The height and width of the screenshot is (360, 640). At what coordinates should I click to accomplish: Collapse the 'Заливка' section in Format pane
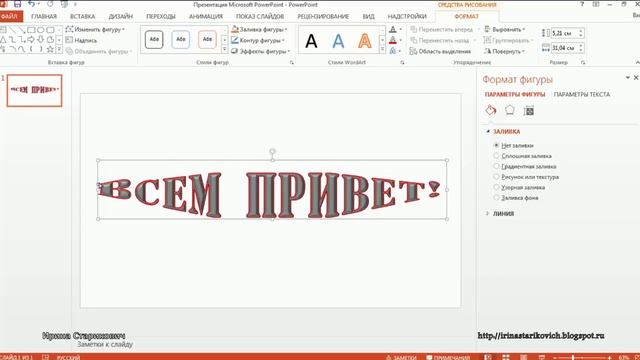pos(503,131)
